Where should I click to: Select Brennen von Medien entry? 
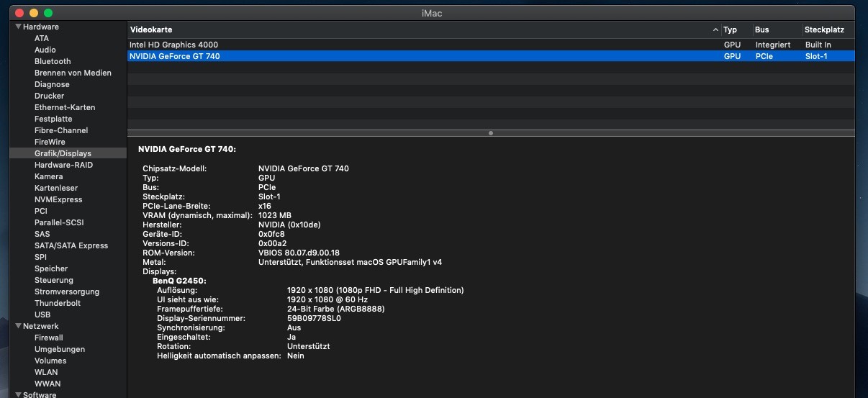[x=73, y=73]
